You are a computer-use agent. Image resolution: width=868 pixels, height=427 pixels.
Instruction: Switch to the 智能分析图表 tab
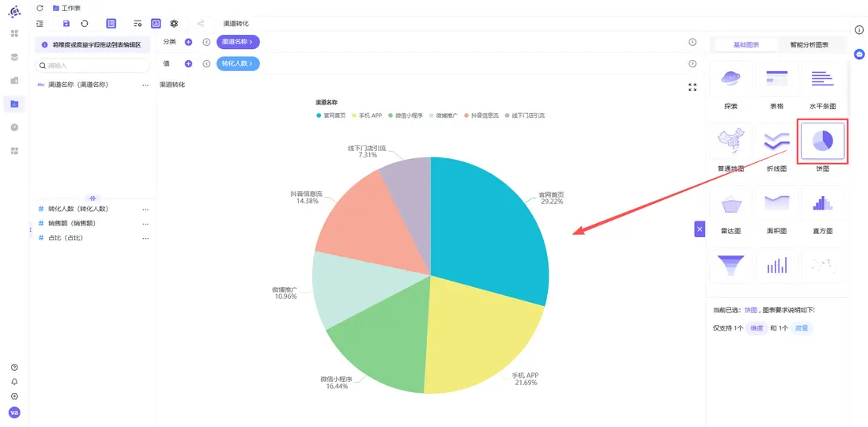(x=810, y=45)
